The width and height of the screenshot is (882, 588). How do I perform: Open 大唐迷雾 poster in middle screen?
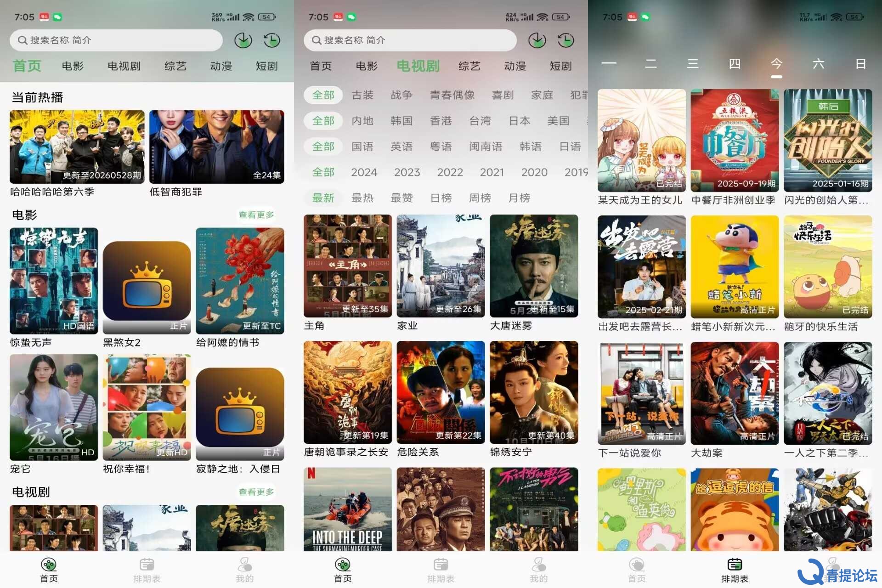[534, 266]
